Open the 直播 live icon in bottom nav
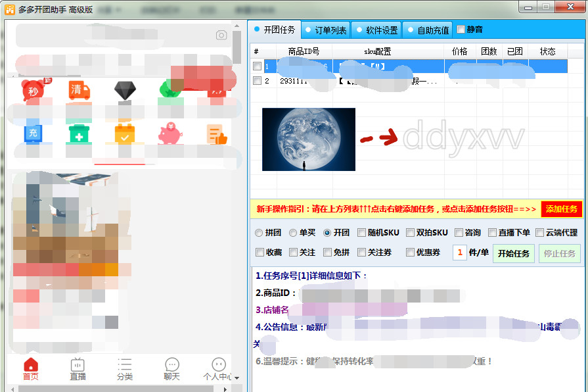Image resolution: width=588 pixels, height=392 pixels. (78, 370)
